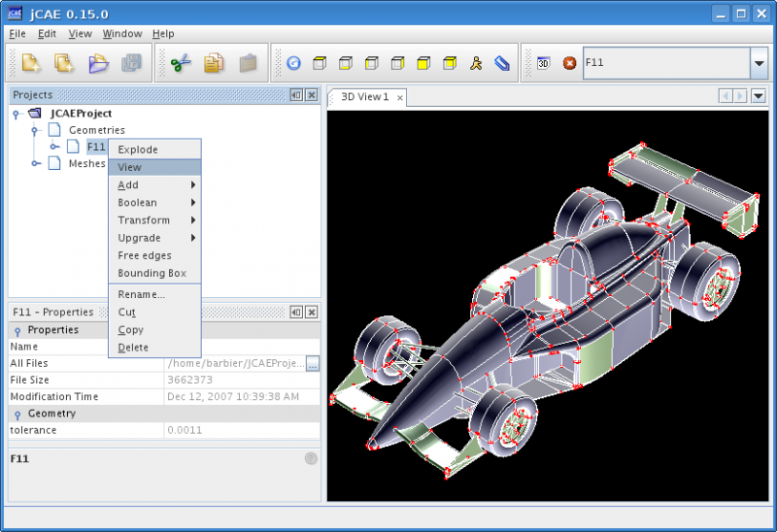The image size is (777, 532).
Task: Click the All Files browse ellipsis button
Action: coord(312,363)
